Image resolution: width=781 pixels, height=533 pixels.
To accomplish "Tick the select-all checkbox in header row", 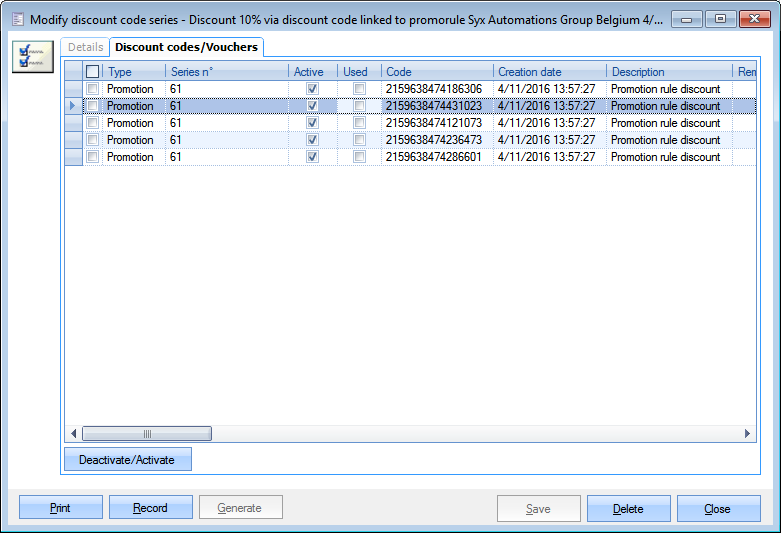I will (x=93, y=72).
